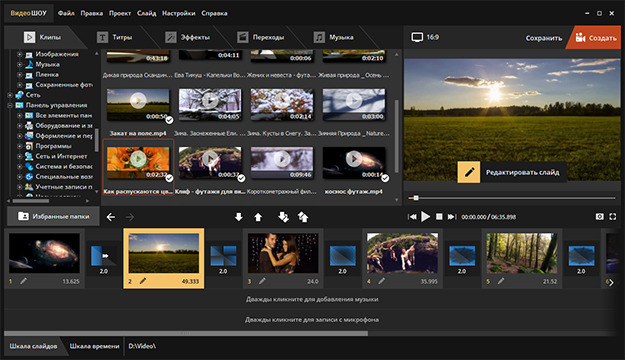This screenshot has width=625, height=360.
Task: Expand the Сеть tree node
Action: pos(10,95)
